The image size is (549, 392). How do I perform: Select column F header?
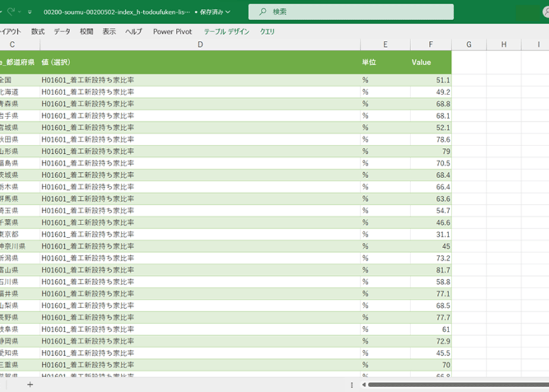tap(431, 45)
